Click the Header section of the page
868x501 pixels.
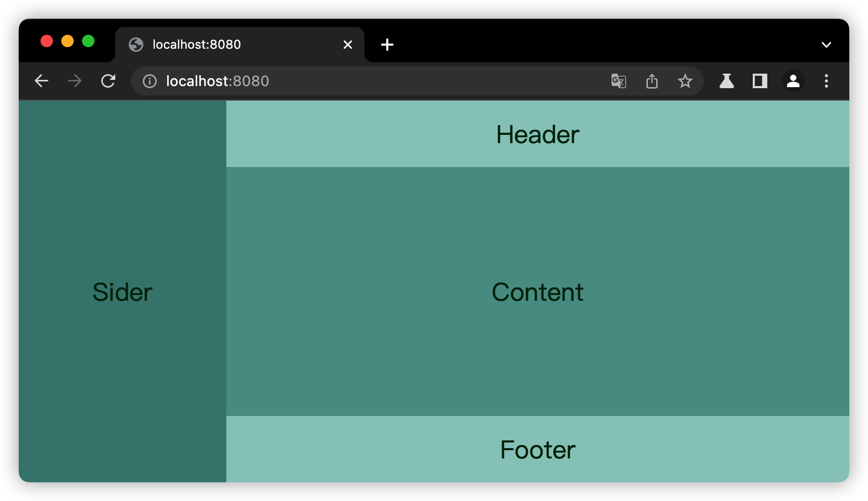pyautogui.click(x=538, y=134)
